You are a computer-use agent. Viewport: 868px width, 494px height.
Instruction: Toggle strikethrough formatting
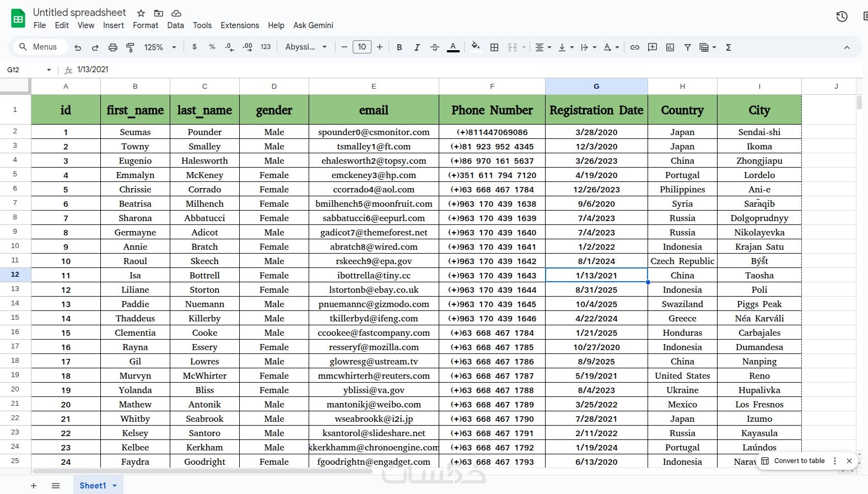point(435,47)
